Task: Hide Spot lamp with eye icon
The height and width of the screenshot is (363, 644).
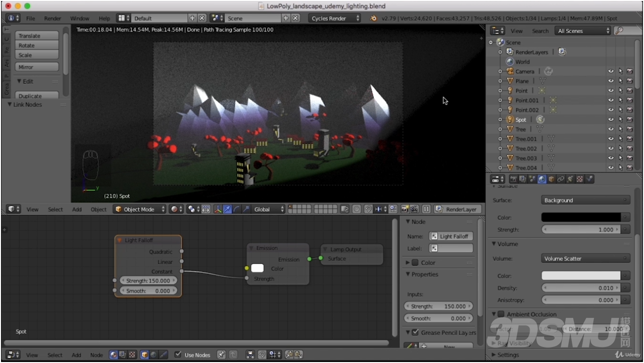Action: [611, 120]
